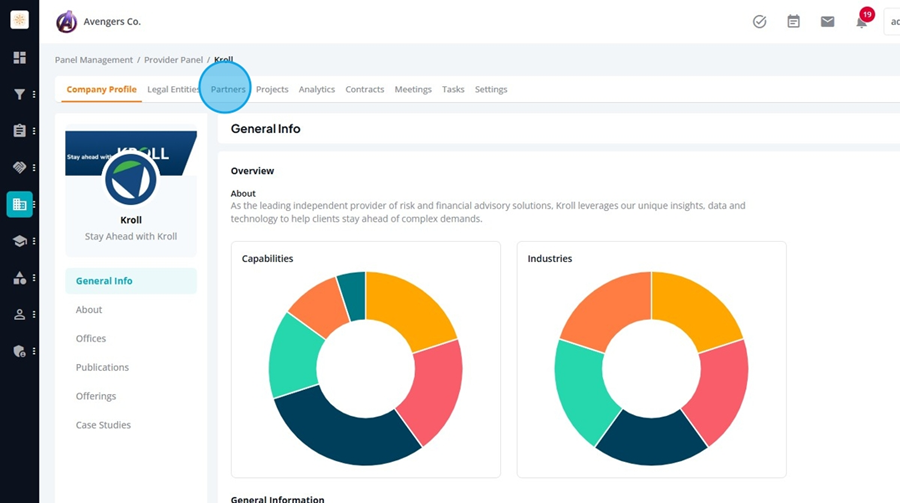Screen dimensions: 900x503
Task: Select Offices in profile menu
Action: (x=91, y=338)
